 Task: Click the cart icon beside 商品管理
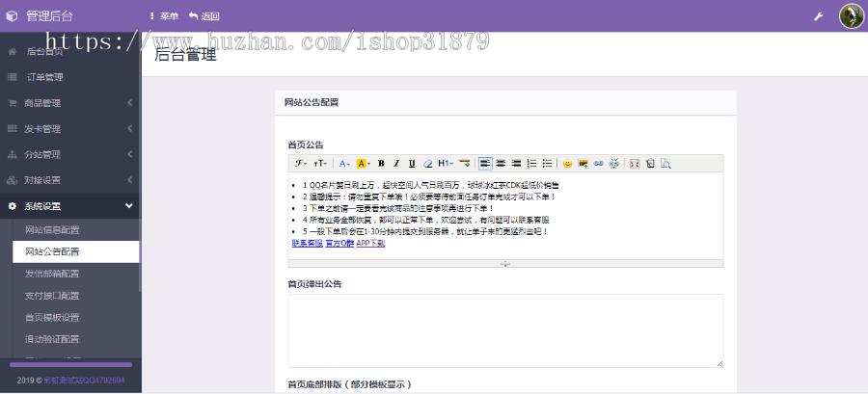click(12, 103)
